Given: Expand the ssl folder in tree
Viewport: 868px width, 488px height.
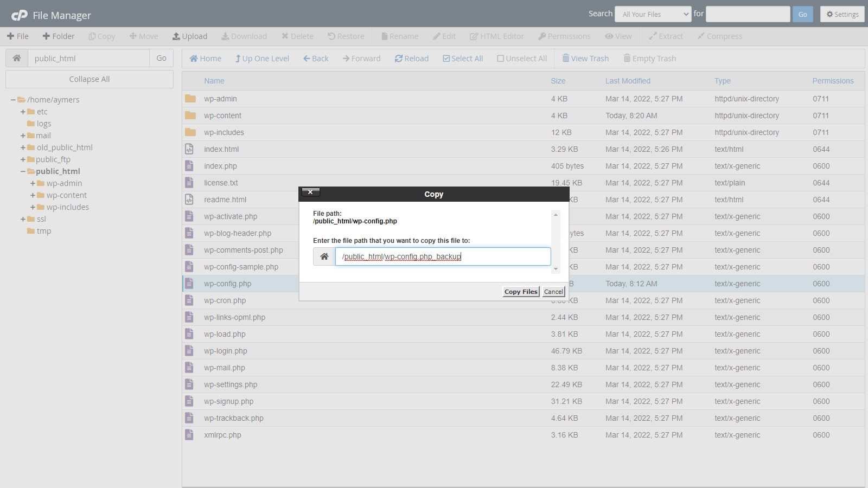Looking at the screenshot, I should (23, 219).
